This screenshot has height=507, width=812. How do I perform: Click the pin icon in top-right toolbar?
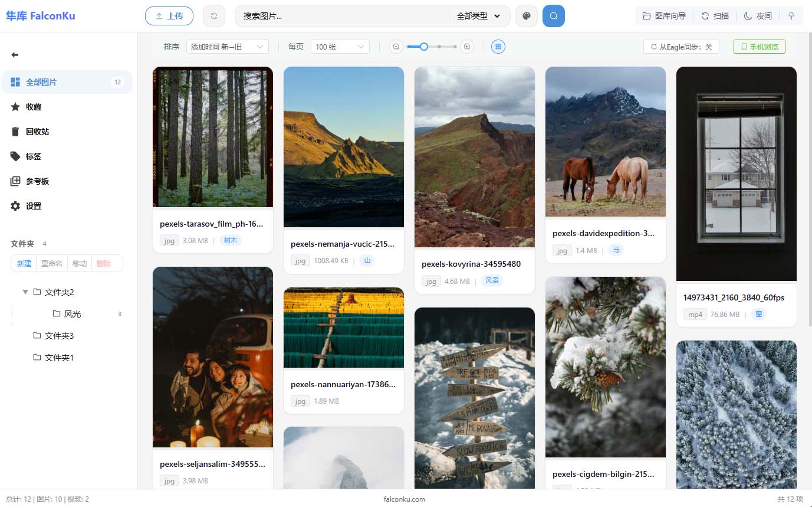(x=791, y=16)
